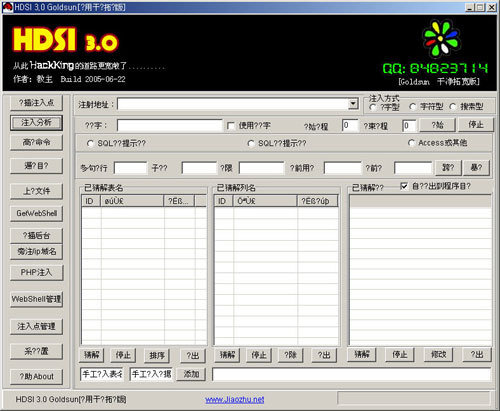Select the numeric-type injection radio button
This screenshot has width=500, height=411.
click(373, 107)
